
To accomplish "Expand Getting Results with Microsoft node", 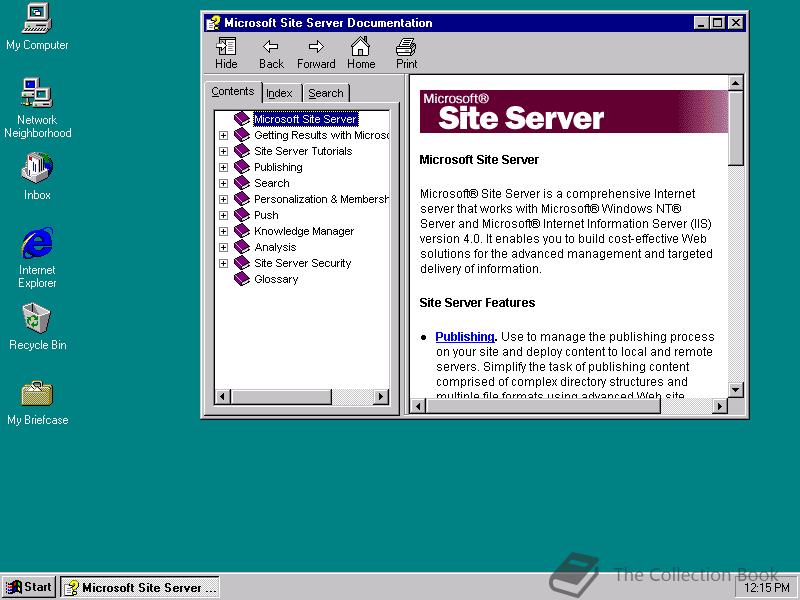I will (223, 135).
